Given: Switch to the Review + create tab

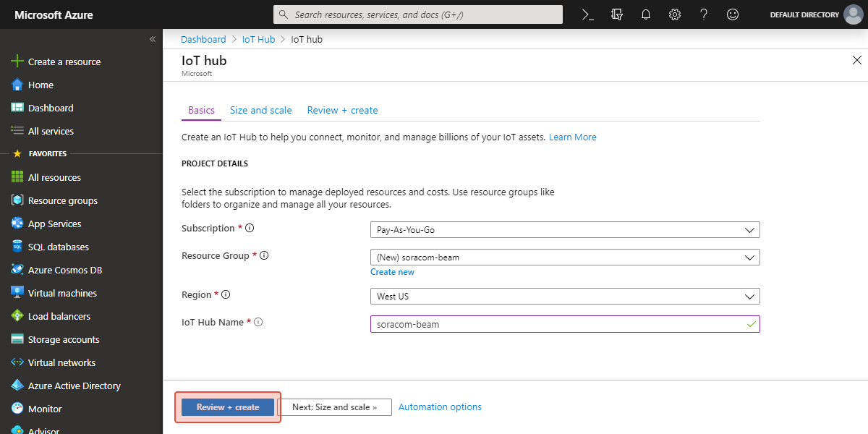Looking at the screenshot, I should pos(342,111).
